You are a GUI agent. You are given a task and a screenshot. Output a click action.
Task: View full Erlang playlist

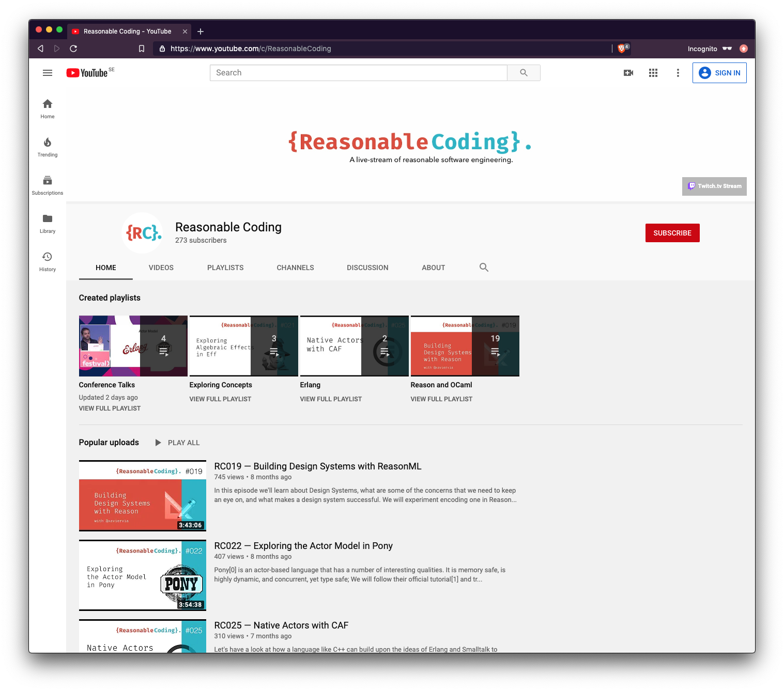[331, 399]
